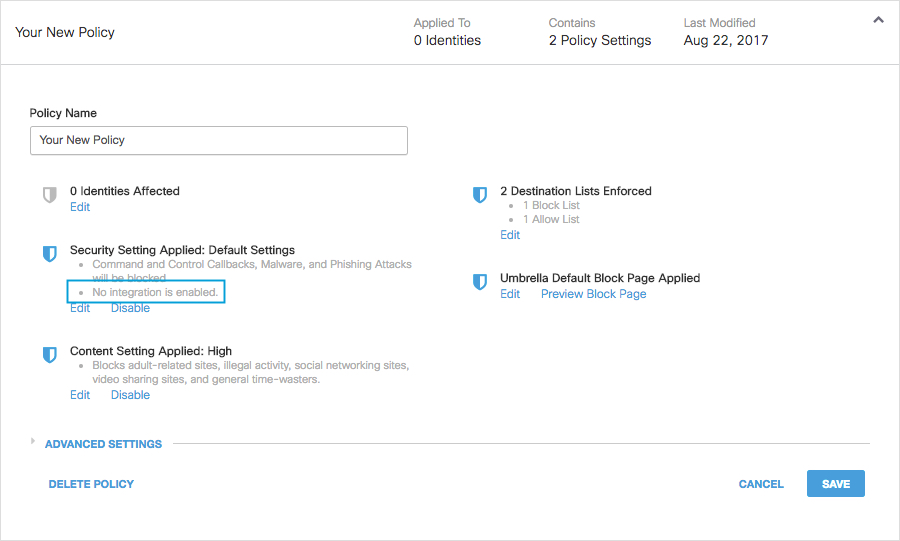Click the ADVANCED SETTINGS label
Viewport: 900px width, 541px height.
coord(103,444)
